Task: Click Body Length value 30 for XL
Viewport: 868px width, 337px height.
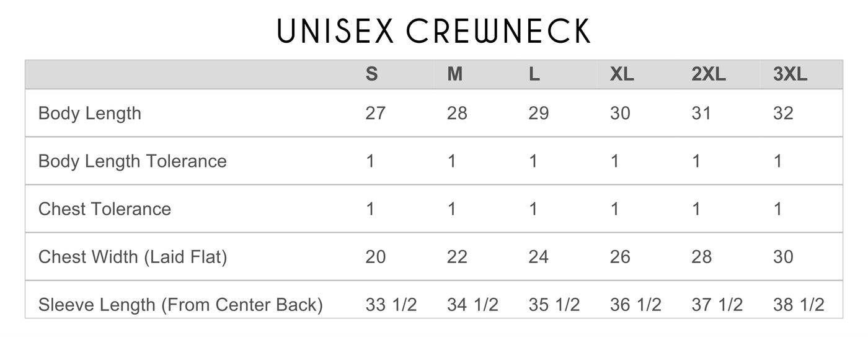Action: click(x=620, y=114)
